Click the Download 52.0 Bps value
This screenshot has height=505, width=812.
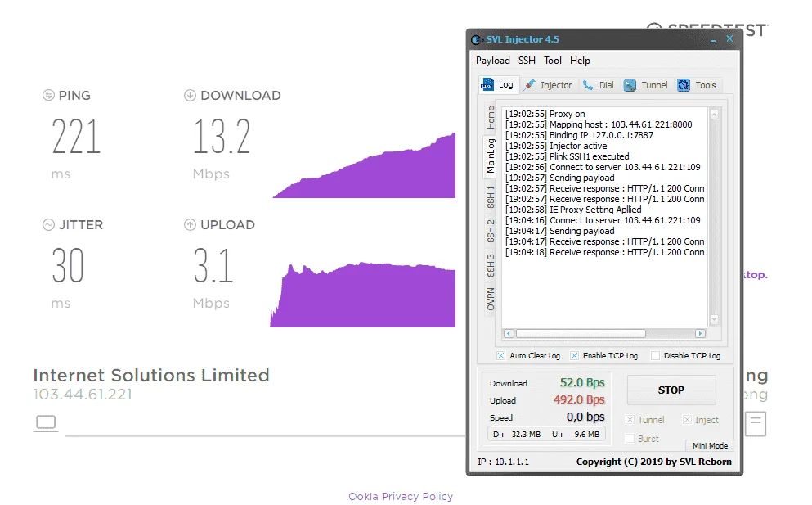tap(582, 383)
